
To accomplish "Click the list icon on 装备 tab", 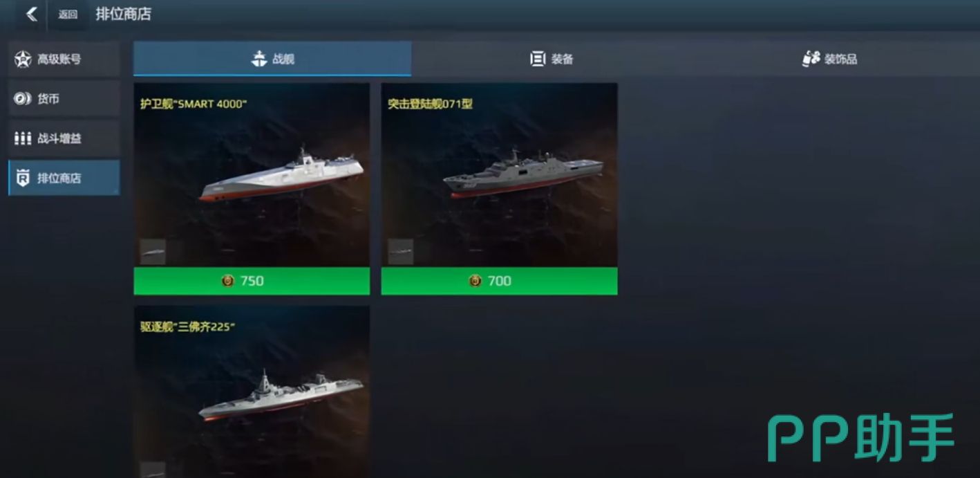I will [x=538, y=59].
